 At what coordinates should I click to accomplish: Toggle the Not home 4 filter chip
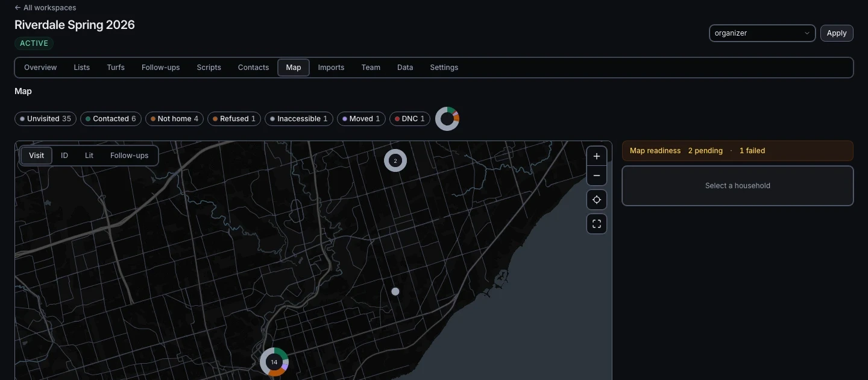tap(175, 119)
